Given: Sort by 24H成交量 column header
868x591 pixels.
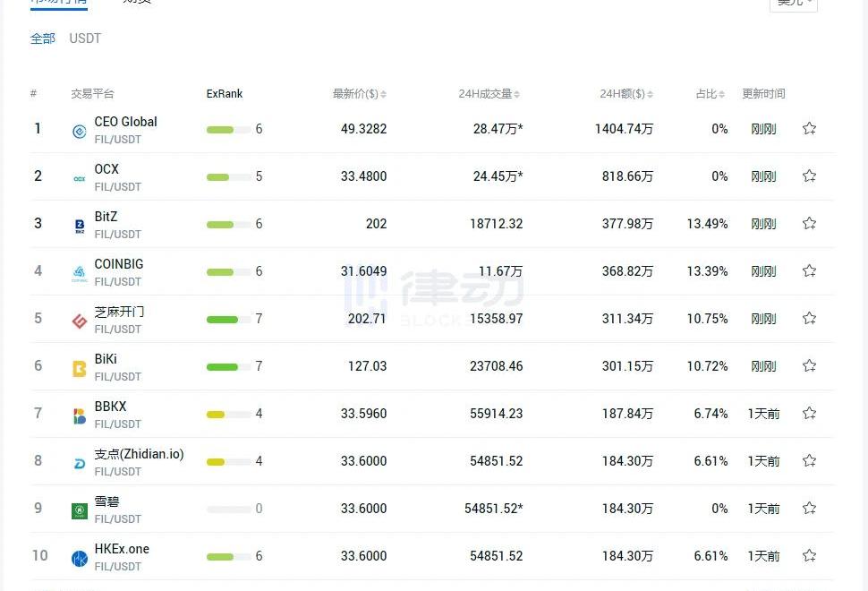Looking at the screenshot, I should [x=489, y=94].
